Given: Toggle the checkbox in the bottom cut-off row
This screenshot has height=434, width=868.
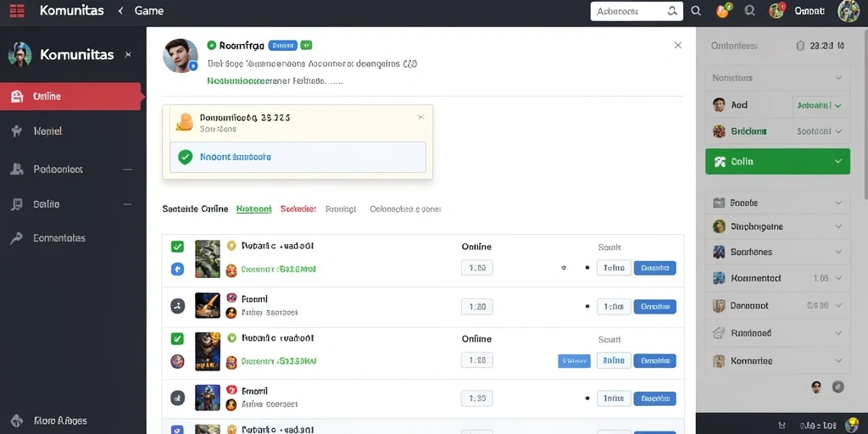Looking at the screenshot, I should click(177, 430).
